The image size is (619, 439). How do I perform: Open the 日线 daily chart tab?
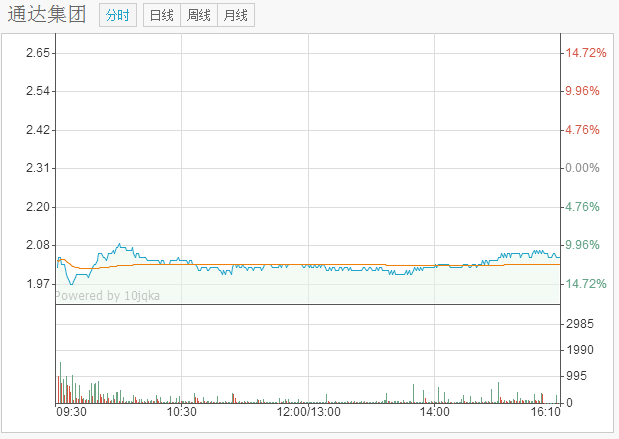(x=161, y=15)
